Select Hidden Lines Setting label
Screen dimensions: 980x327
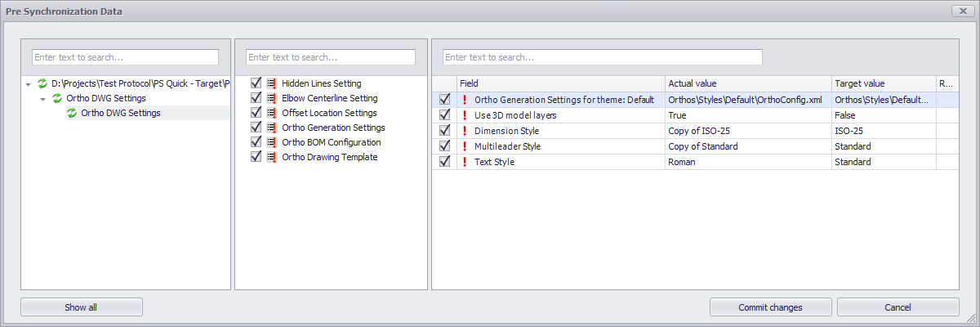[x=322, y=83]
